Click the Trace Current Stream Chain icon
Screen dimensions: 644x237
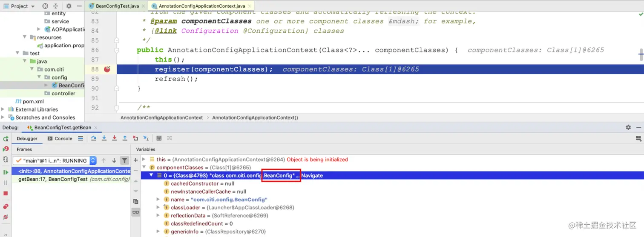[169, 138]
